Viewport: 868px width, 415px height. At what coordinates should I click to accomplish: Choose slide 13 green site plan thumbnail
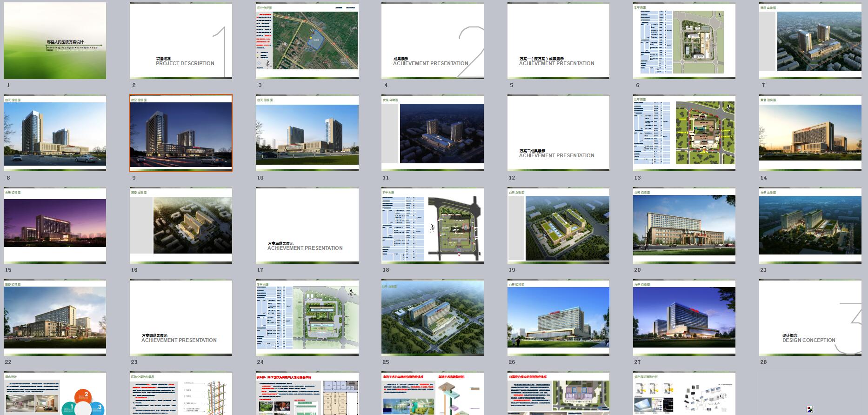coord(684,133)
